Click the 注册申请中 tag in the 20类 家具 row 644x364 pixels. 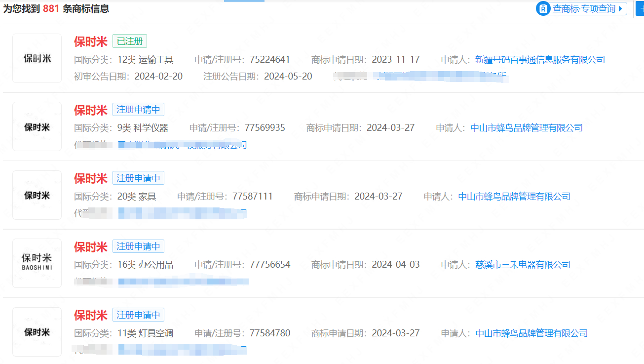138,178
